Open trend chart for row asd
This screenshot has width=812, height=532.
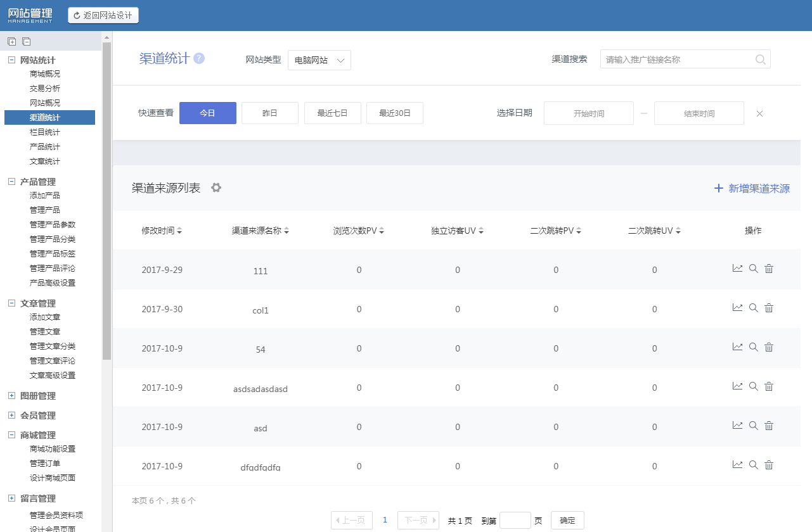737,426
